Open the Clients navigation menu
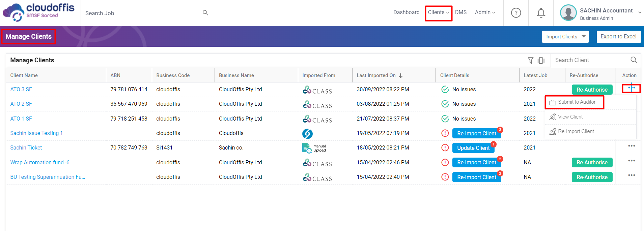 click(x=438, y=12)
